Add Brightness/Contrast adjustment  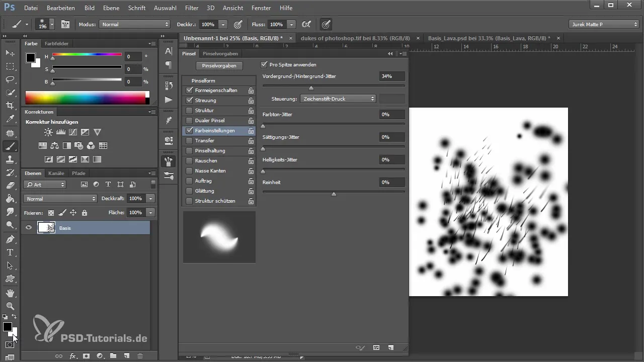click(x=48, y=132)
